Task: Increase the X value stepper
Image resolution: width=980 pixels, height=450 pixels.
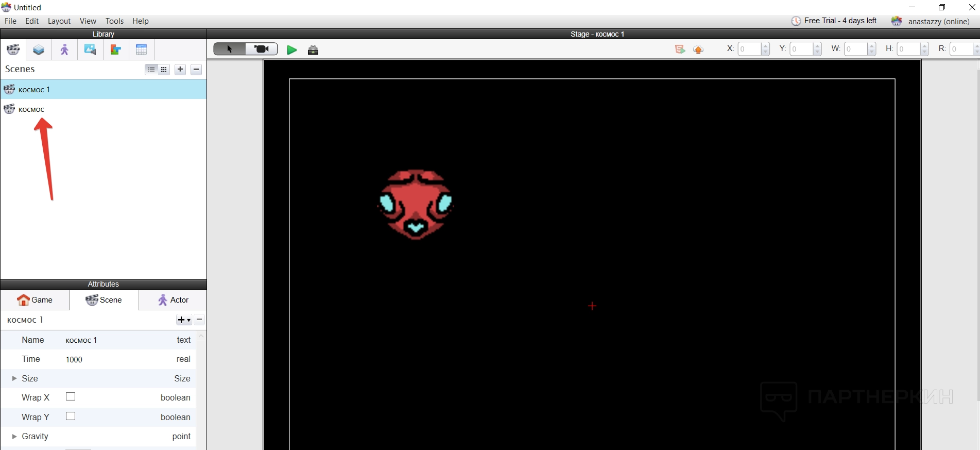Action: [765, 46]
